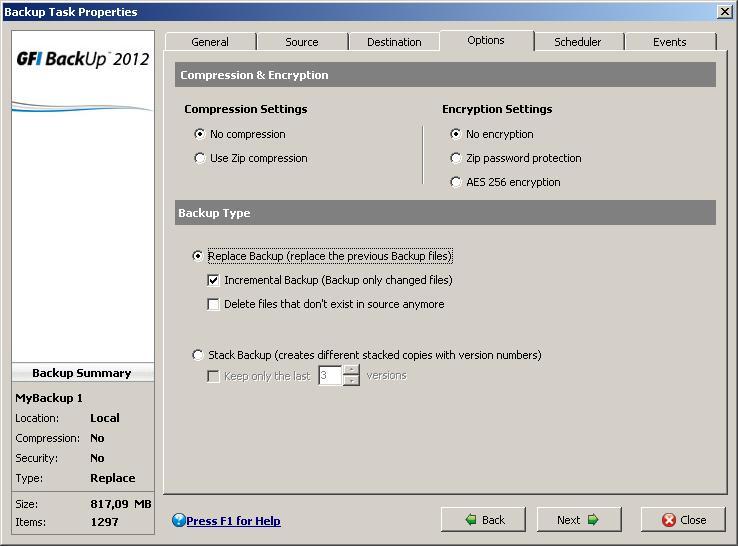
Task: Check Delete files that don't exist in source
Action: click(213, 304)
